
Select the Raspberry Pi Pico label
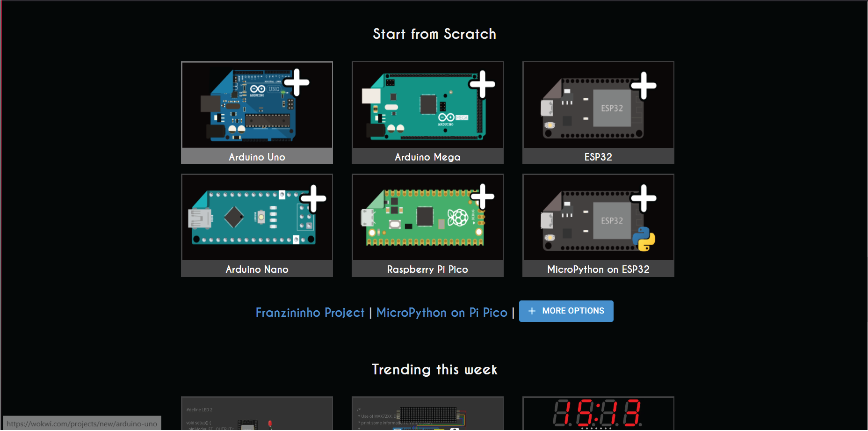point(427,270)
